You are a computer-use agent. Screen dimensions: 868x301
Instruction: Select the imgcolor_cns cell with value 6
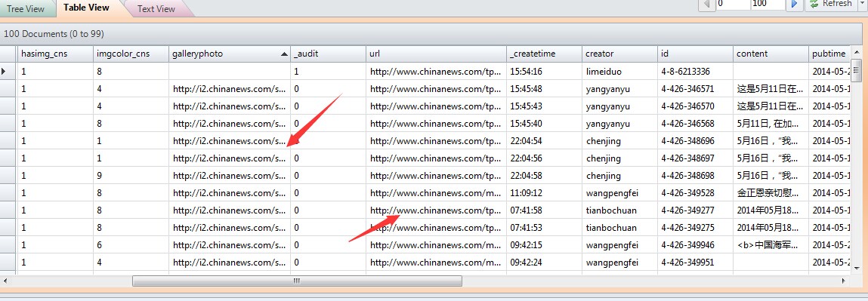131,245
